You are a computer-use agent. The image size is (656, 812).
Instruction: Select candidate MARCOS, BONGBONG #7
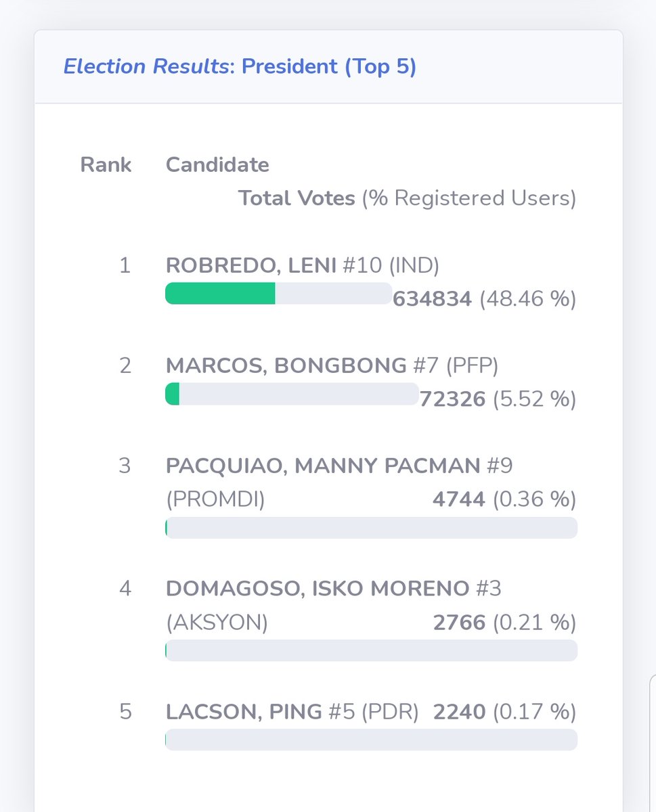(332, 366)
